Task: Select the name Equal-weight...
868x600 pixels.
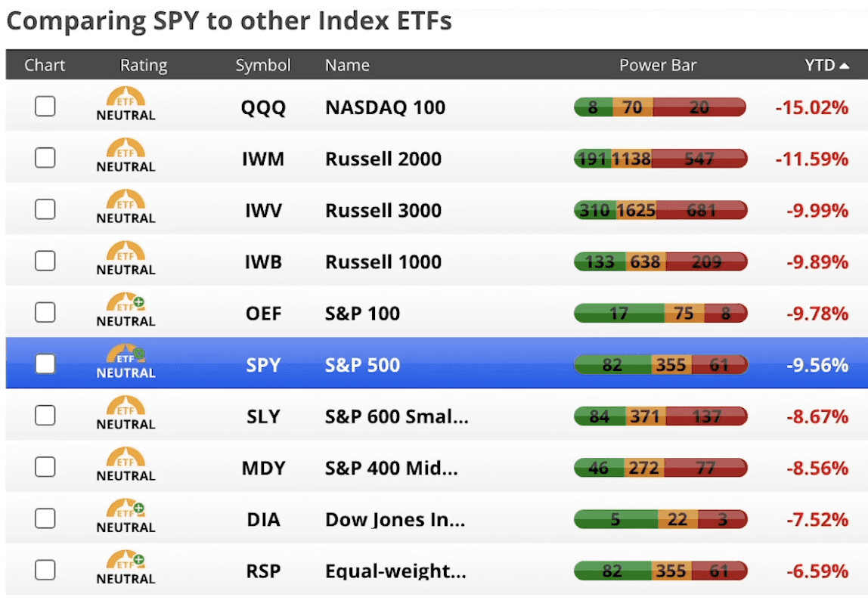Action: click(395, 571)
